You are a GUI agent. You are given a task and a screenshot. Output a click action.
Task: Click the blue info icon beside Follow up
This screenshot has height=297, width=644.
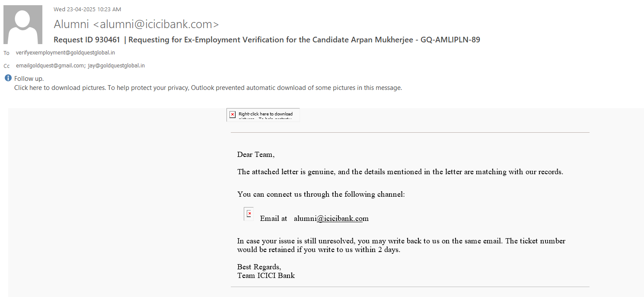(x=8, y=78)
